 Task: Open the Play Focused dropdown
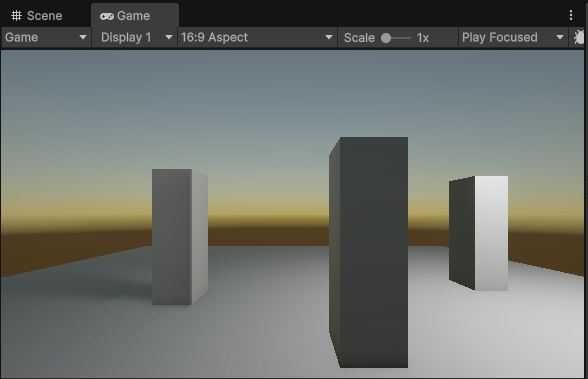click(x=513, y=37)
